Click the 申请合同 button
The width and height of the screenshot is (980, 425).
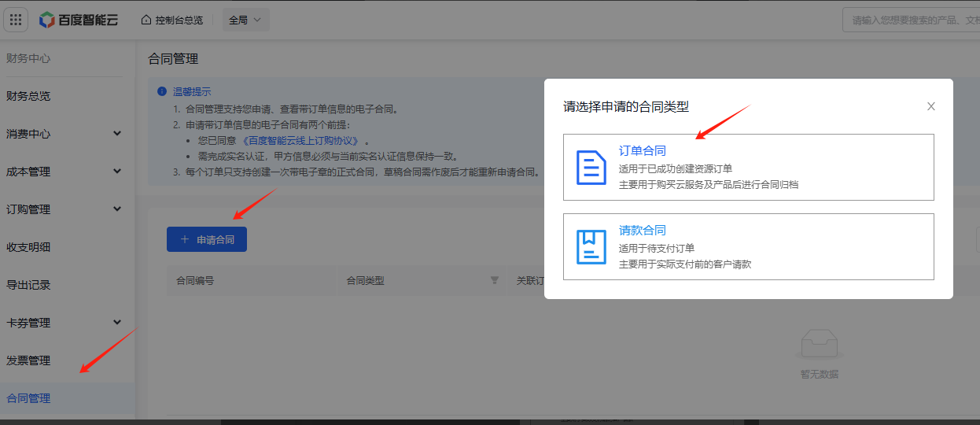tap(207, 239)
